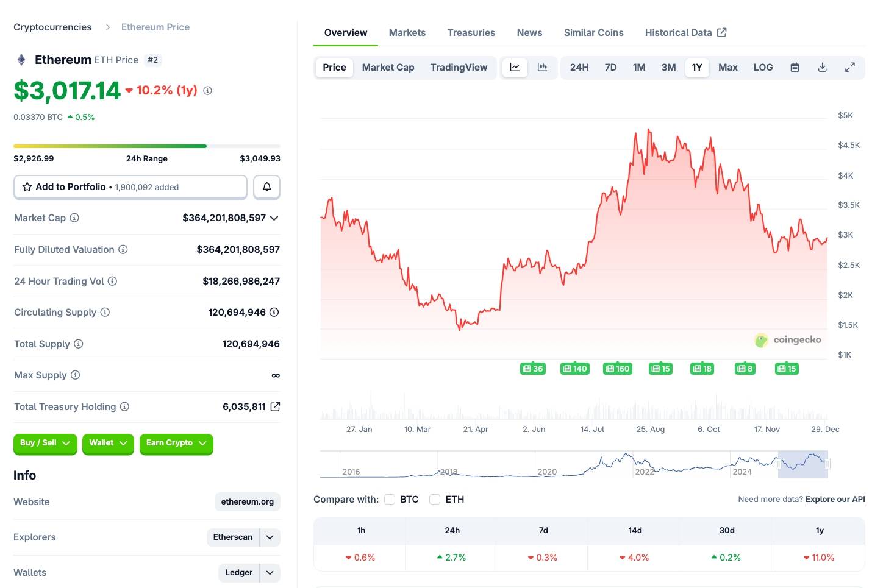Open the Historical Data tab

[x=685, y=33]
